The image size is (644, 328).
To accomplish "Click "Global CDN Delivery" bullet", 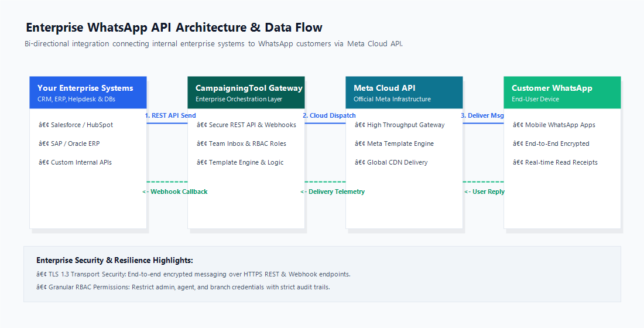I will [391, 162].
